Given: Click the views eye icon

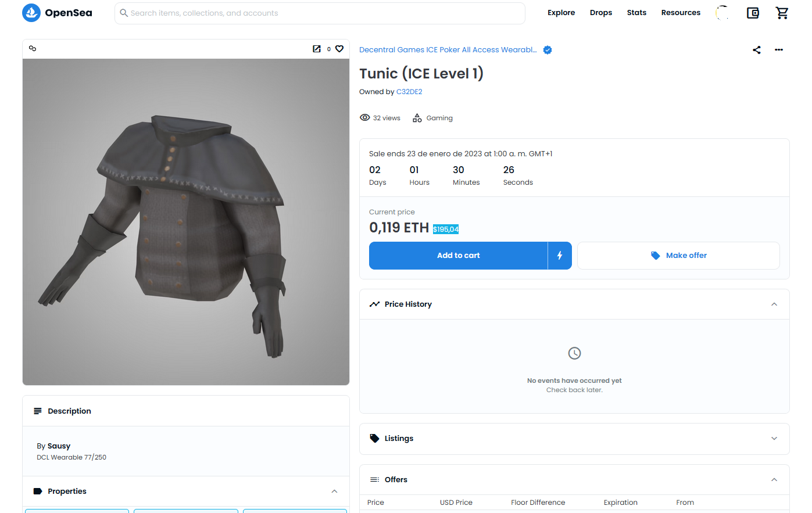Looking at the screenshot, I should (x=365, y=117).
